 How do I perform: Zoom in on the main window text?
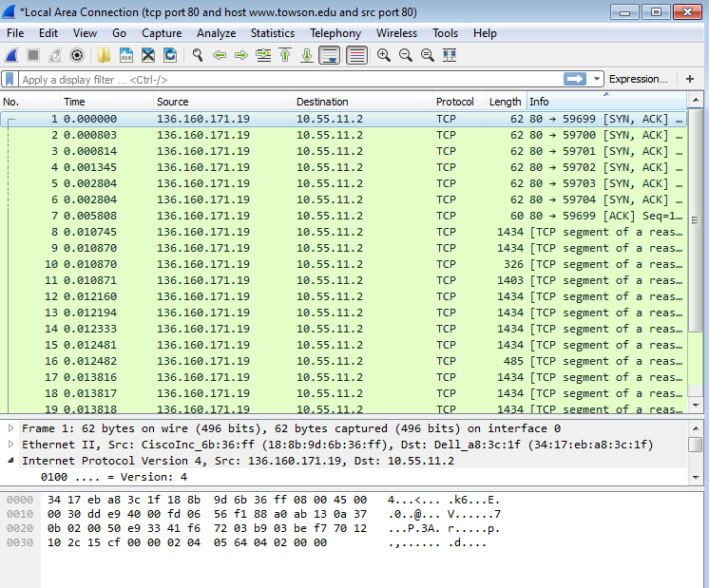[383, 56]
